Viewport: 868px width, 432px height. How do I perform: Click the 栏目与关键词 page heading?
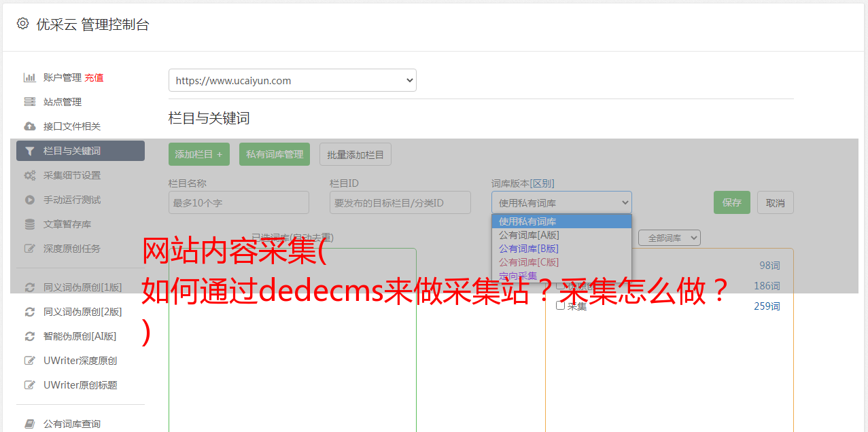(x=209, y=118)
